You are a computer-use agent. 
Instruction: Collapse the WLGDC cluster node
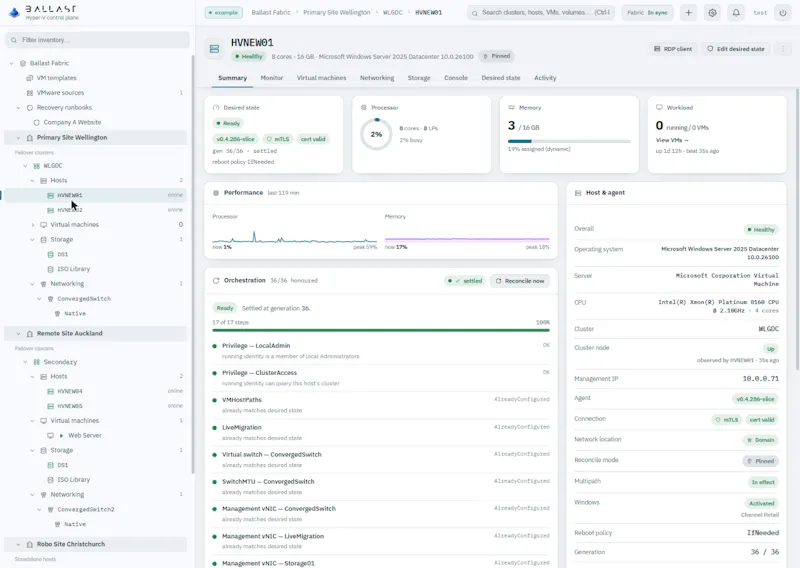pos(26,166)
